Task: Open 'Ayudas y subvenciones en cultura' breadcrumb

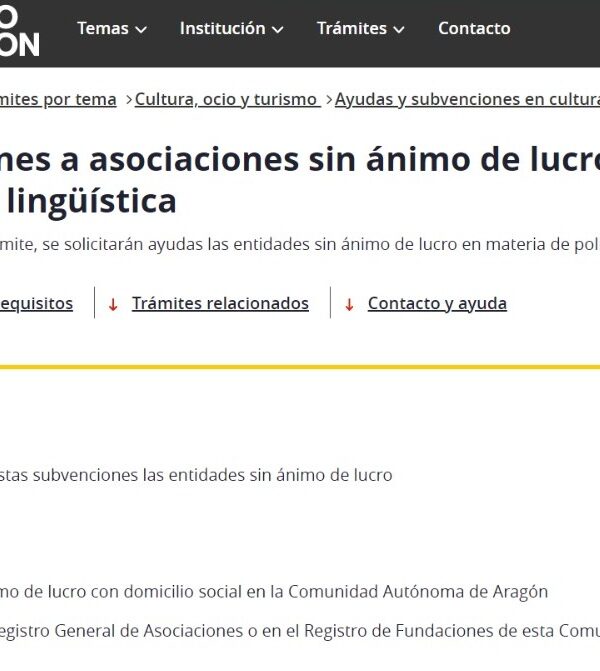Action: [x=467, y=99]
